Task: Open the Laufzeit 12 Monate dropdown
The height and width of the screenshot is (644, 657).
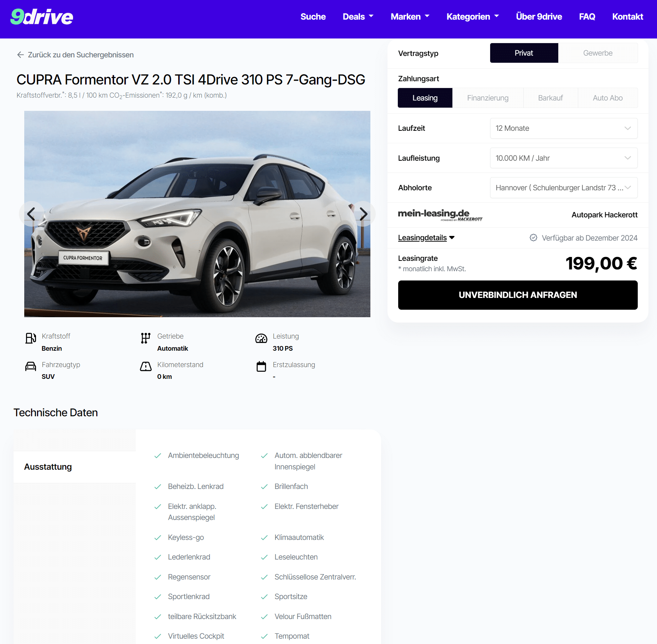Action: (564, 128)
